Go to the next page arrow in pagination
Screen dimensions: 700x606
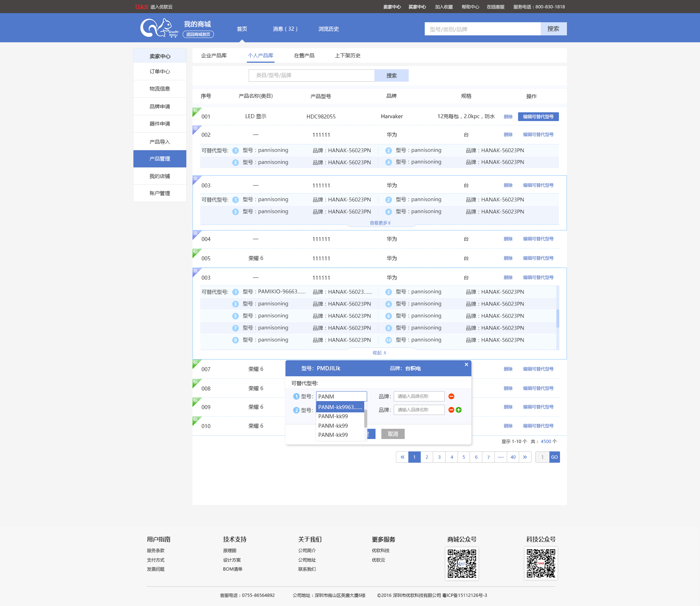pyautogui.click(x=525, y=457)
